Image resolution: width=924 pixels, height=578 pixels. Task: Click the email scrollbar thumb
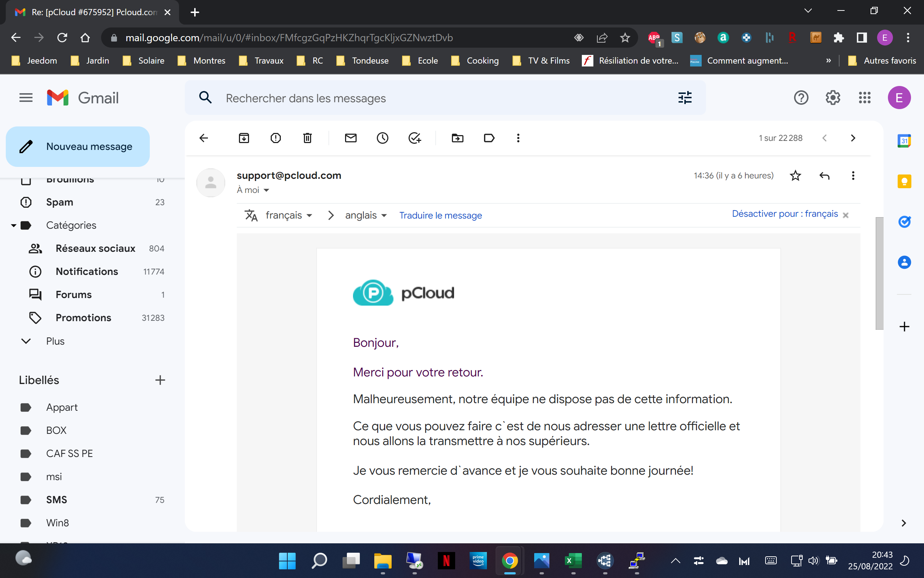pyautogui.click(x=879, y=273)
